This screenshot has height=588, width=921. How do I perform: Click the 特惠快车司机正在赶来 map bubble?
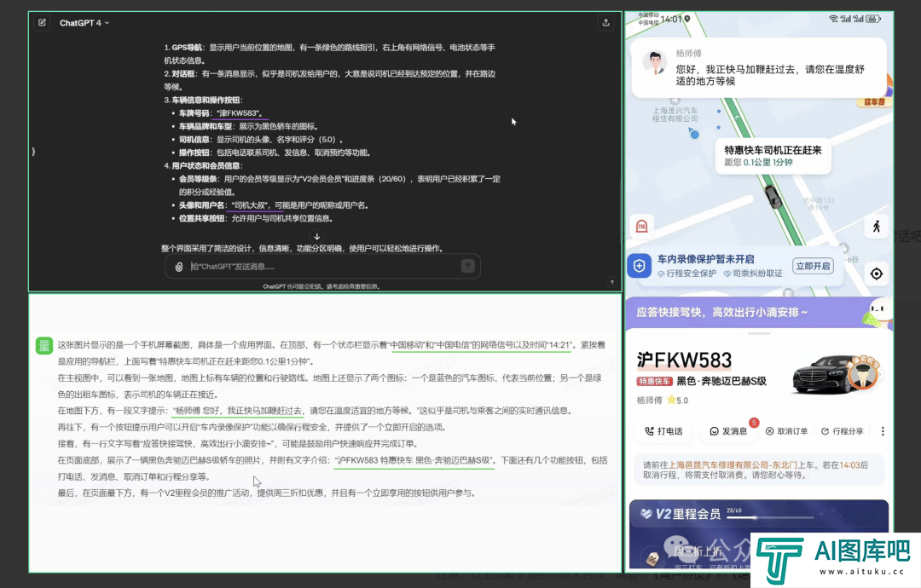pos(773,155)
